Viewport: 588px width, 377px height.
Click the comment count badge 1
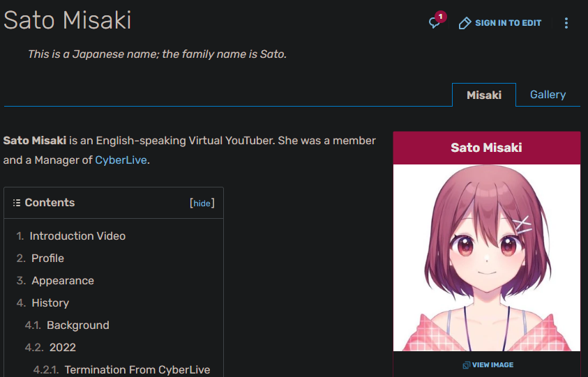coord(441,17)
